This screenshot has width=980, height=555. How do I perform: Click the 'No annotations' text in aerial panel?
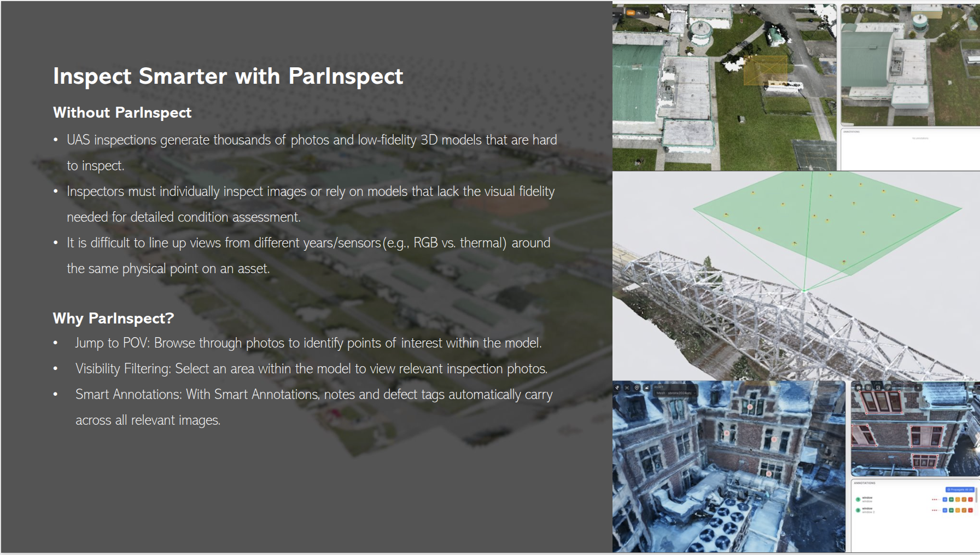click(920, 138)
